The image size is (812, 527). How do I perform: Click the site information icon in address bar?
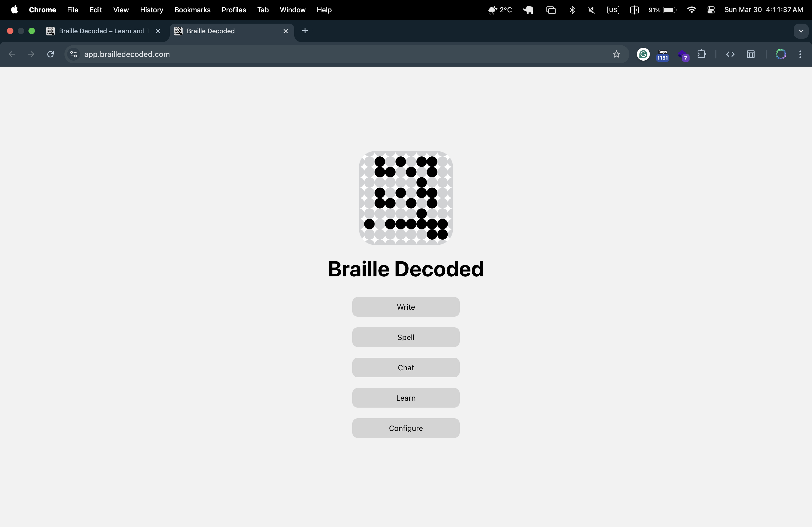click(x=73, y=54)
